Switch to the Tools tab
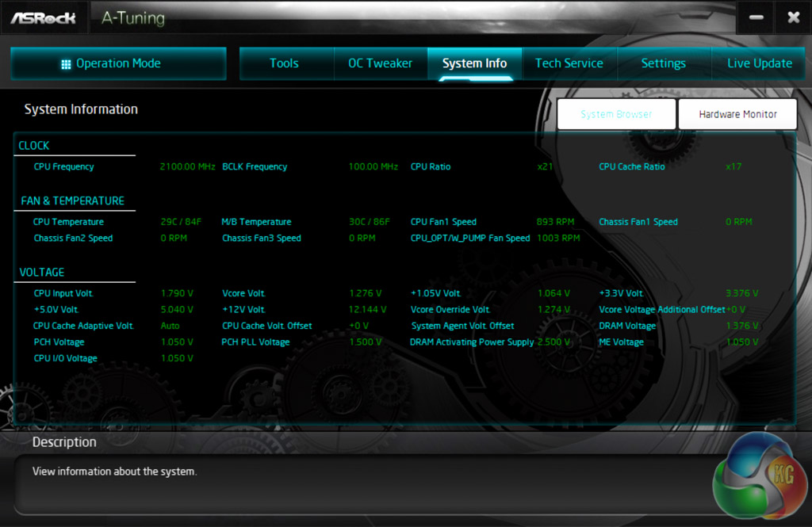This screenshot has width=812, height=527. pyautogui.click(x=284, y=63)
